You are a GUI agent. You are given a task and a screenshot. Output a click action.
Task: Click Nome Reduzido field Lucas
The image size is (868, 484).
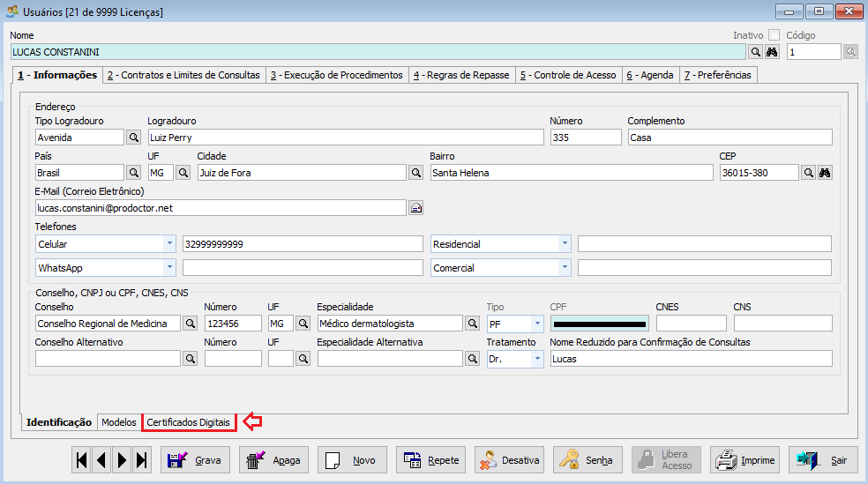pos(692,359)
